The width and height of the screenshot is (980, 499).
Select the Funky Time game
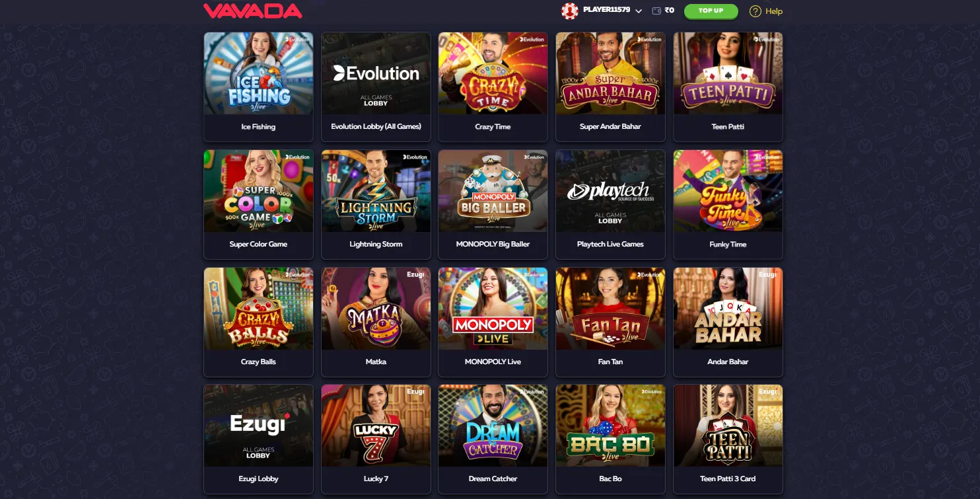pyautogui.click(x=728, y=204)
